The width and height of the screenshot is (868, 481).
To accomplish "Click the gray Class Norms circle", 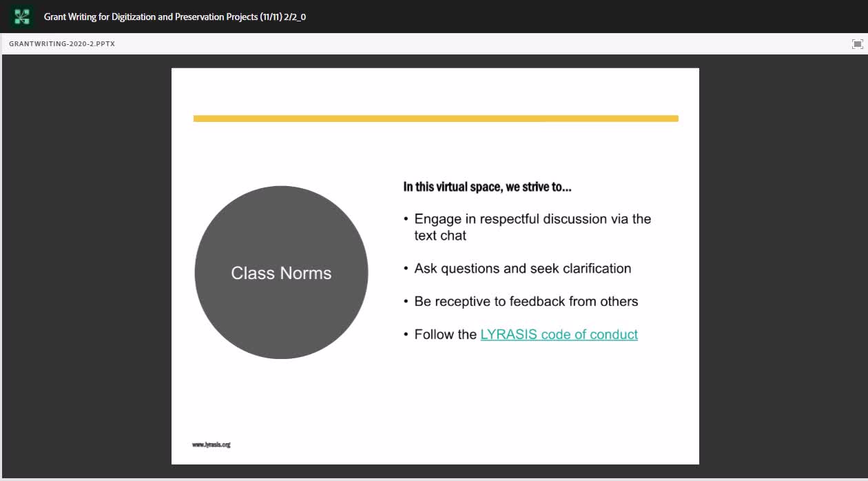I will 281,272.
